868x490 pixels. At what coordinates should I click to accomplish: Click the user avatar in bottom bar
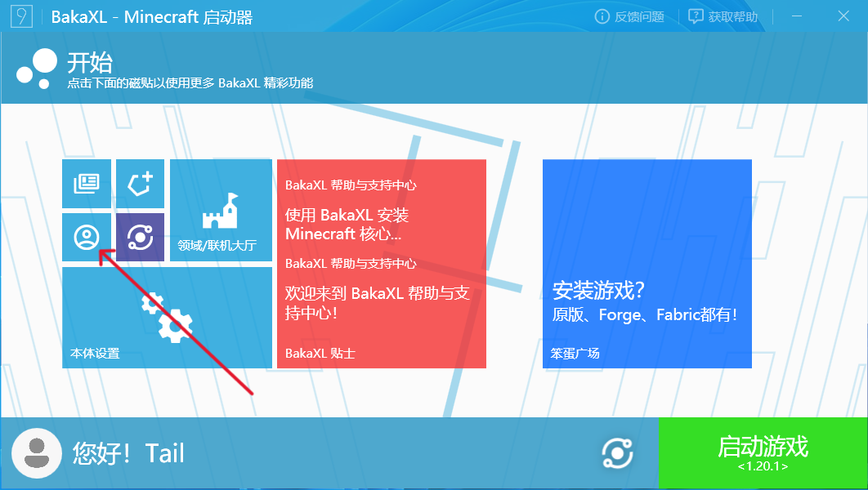(x=37, y=453)
